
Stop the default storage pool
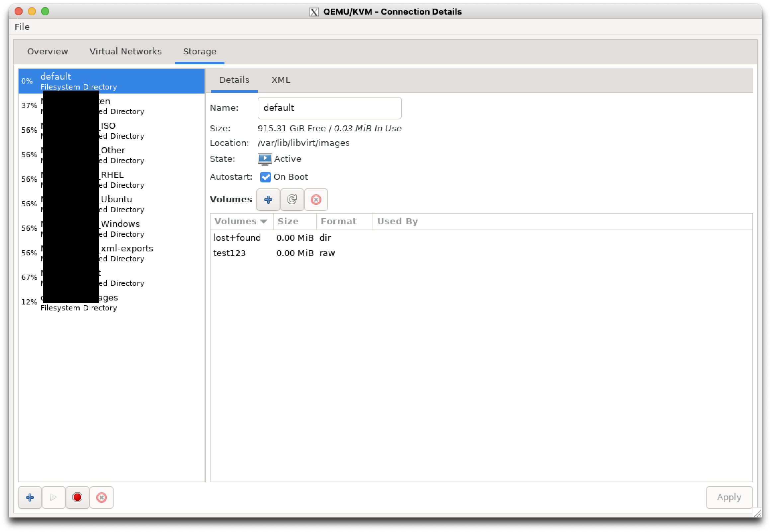pos(77,497)
